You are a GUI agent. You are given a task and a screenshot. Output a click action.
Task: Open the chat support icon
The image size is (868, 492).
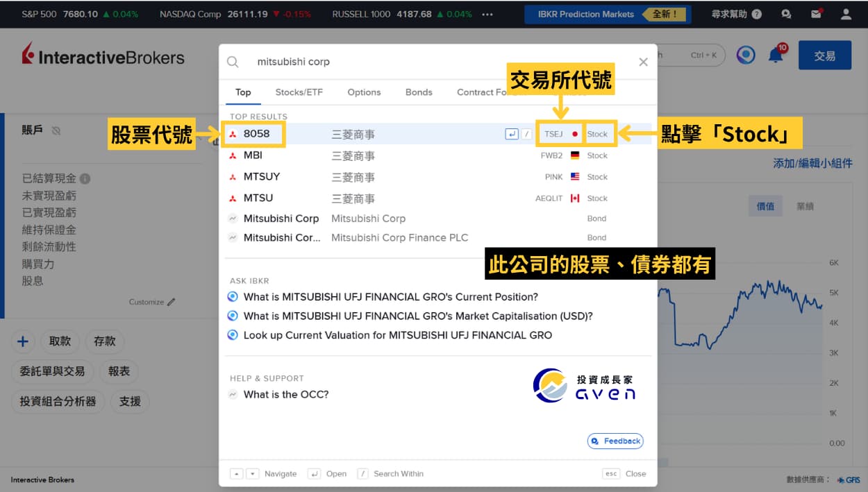pos(786,13)
